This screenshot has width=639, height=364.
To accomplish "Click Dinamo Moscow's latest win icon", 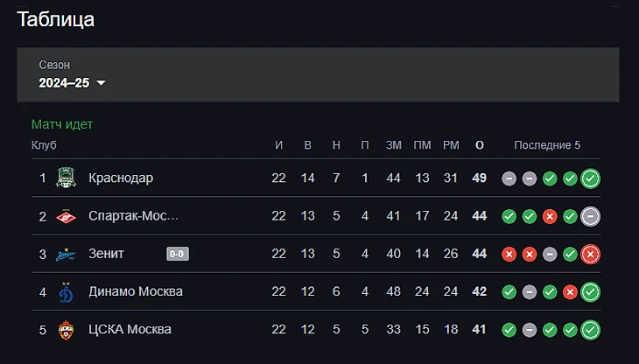I will coord(590,291).
